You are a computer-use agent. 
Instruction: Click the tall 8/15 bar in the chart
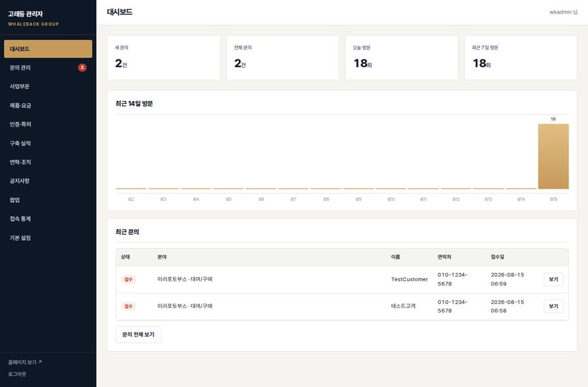point(553,156)
